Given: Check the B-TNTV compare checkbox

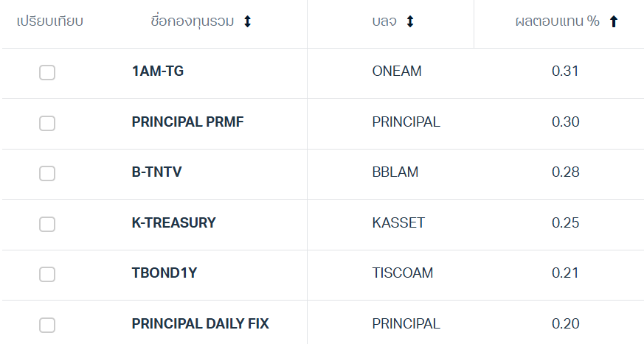Looking at the screenshot, I should point(47,173).
